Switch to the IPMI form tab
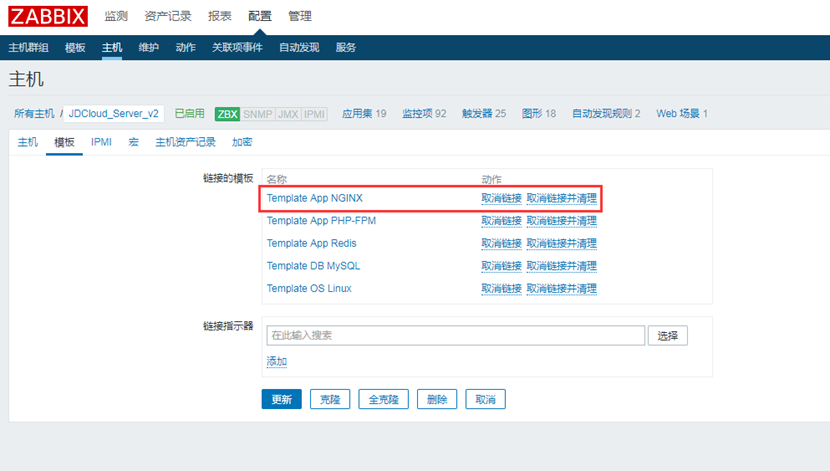Viewport: 830px width, 471px height. pyautogui.click(x=101, y=142)
